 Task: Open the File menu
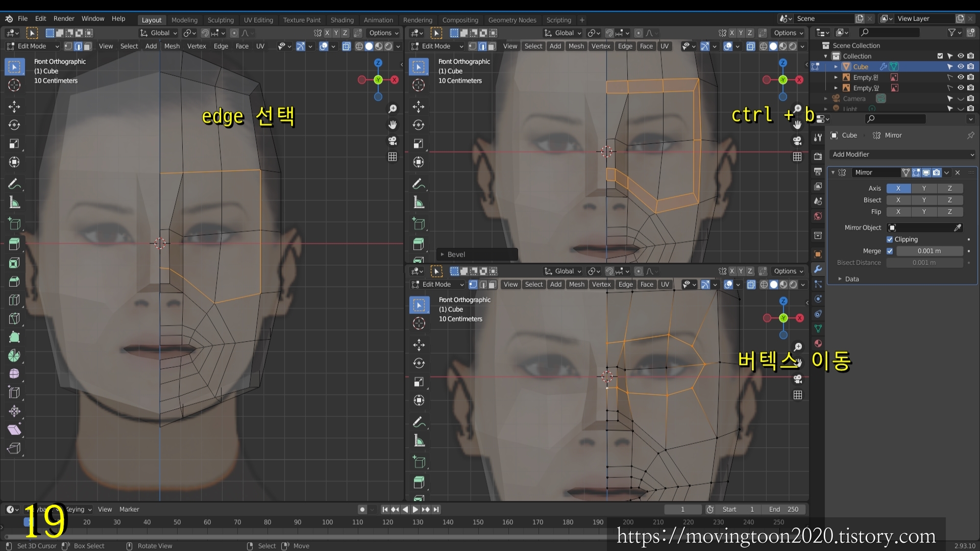pos(22,19)
